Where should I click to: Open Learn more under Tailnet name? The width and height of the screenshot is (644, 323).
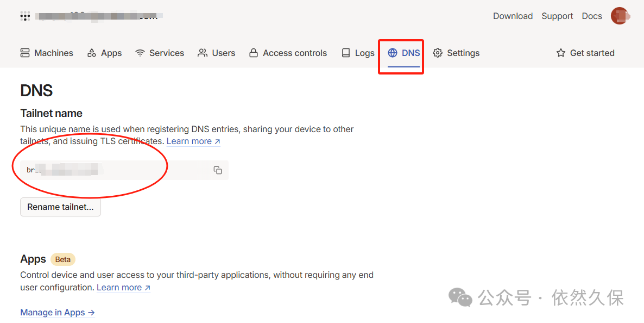(193, 141)
